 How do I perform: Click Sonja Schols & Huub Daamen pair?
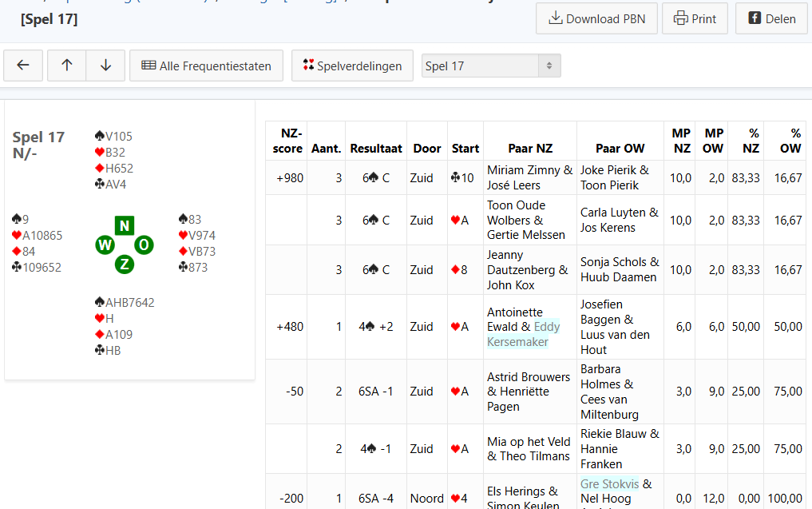[620, 269]
